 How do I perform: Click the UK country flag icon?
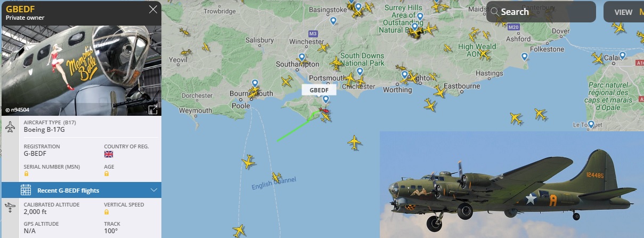109,154
